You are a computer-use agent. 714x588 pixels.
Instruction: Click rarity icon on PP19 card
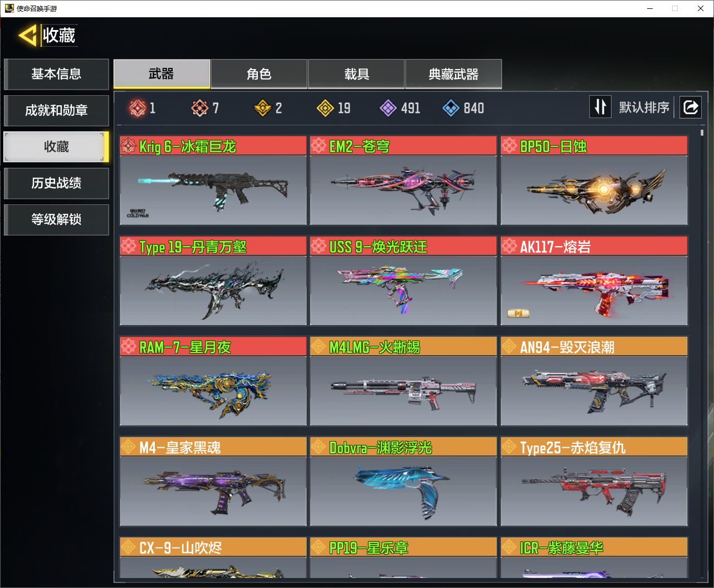tap(319, 547)
